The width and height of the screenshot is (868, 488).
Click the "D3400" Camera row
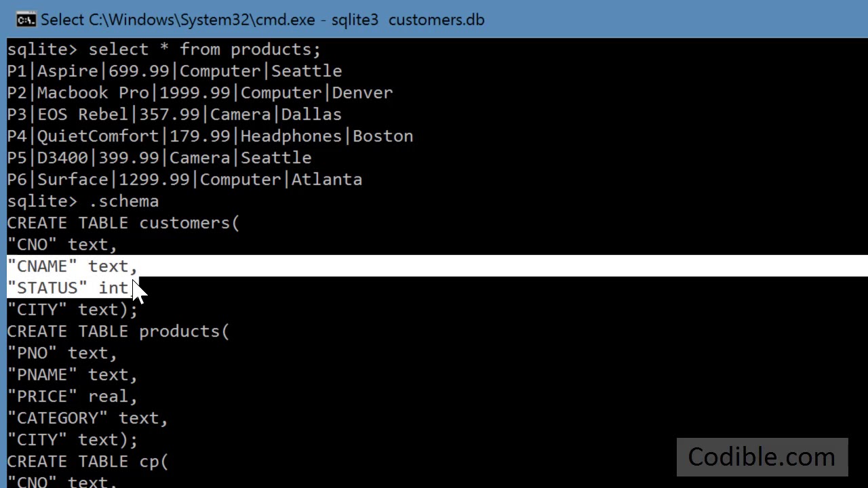click(159, 158)
